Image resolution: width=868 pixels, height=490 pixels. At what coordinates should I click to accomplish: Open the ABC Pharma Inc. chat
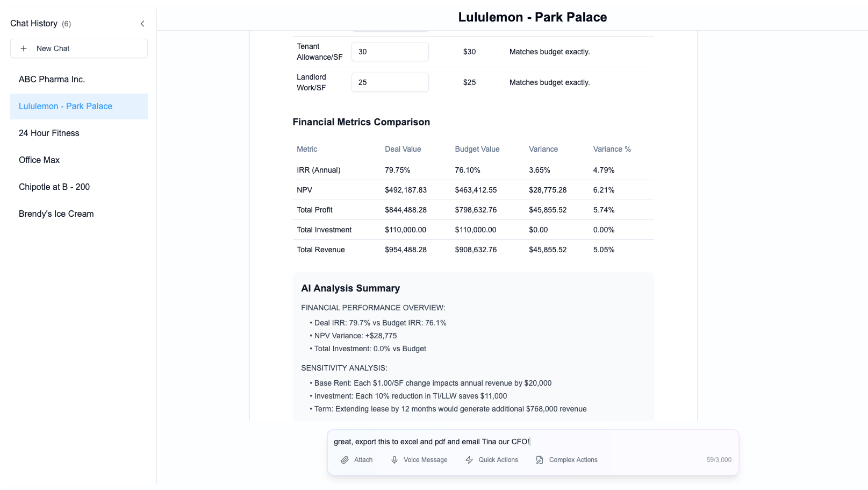[79, 80]
